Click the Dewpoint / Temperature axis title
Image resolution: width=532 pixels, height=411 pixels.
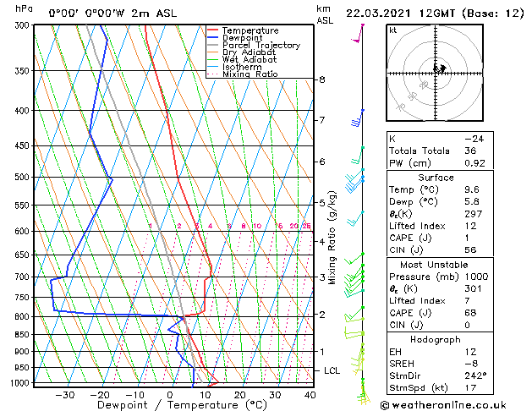click(170, 406)
